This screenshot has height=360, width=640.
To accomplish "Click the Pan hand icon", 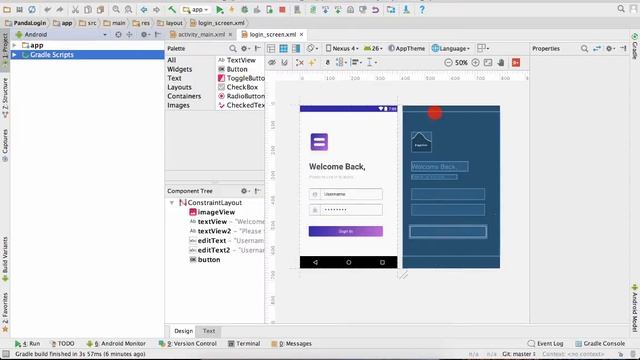I will [501, 62].
